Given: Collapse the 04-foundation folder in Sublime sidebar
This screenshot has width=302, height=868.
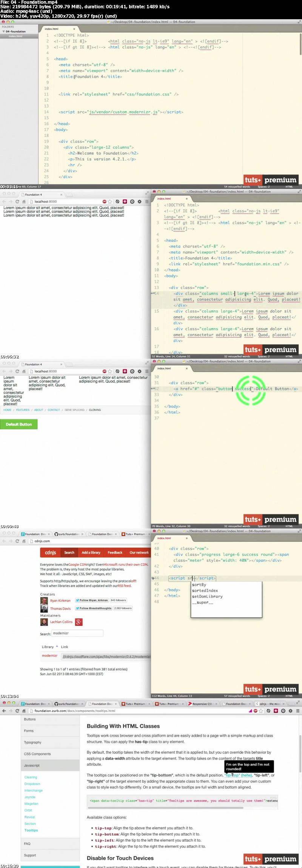Looking at the screenshot, I should (x=4, y=32).
